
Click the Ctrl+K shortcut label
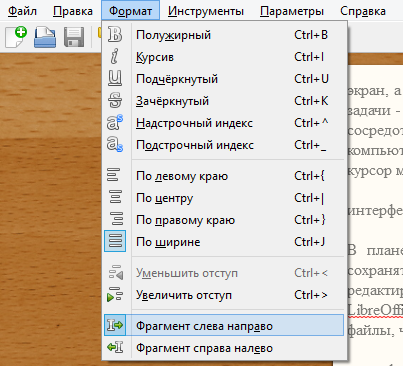coord(311,101)
